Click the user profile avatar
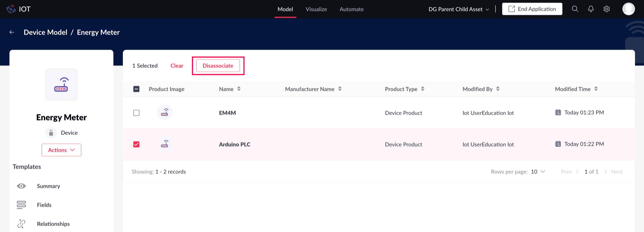644x232 pixels. click(628, 9)
